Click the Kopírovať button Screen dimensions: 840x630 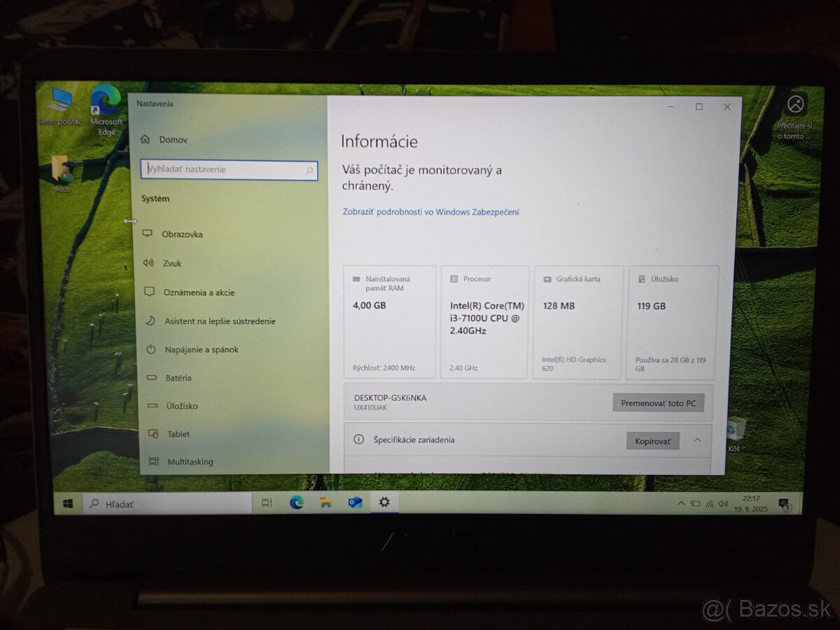(652, 440)
